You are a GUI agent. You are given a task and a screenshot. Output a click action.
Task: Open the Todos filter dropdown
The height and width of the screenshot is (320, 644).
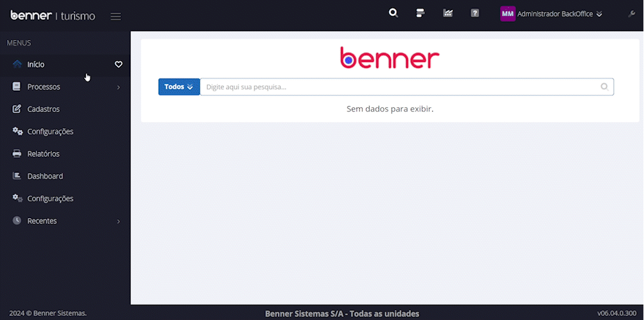(x=179, y=86)
